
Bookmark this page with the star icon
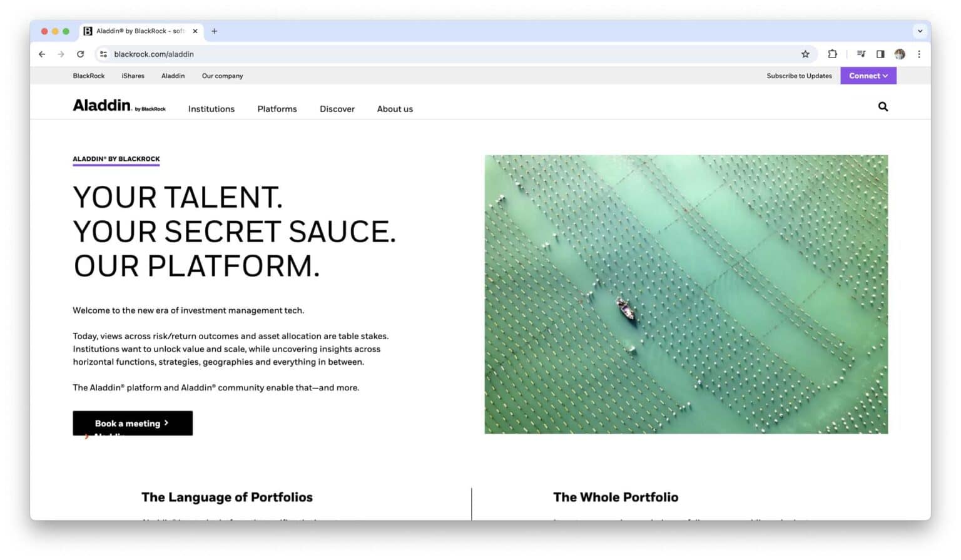point(805,54)
